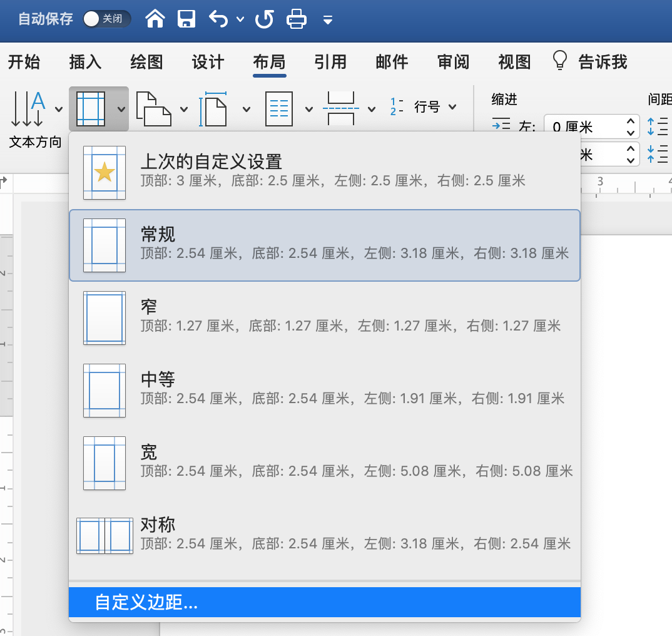The height and width of the screenshot is (636, 672).
Task: Click the Home icon in title bar
Action: [x=155, y=19]
